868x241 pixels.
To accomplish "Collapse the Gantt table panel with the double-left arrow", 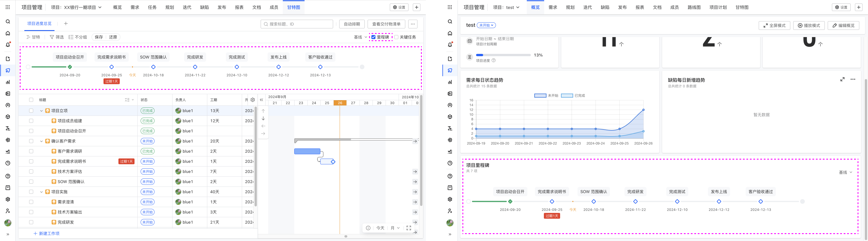I will 262,100.
